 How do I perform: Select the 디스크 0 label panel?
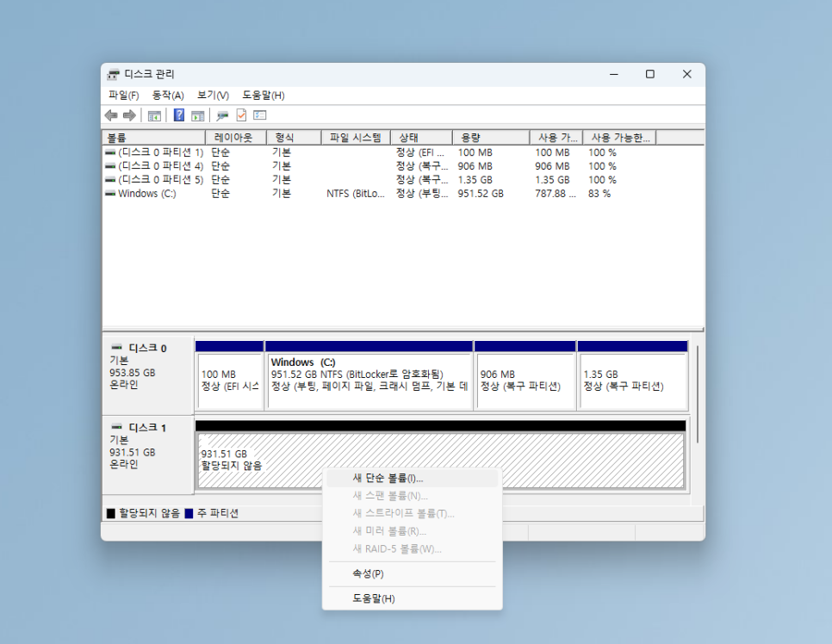pos(148,375)
